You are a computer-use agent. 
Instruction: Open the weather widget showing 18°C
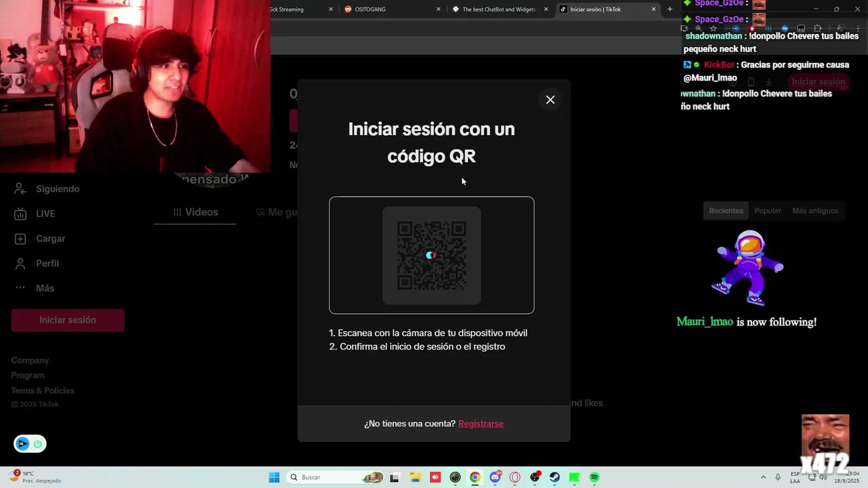35,477
